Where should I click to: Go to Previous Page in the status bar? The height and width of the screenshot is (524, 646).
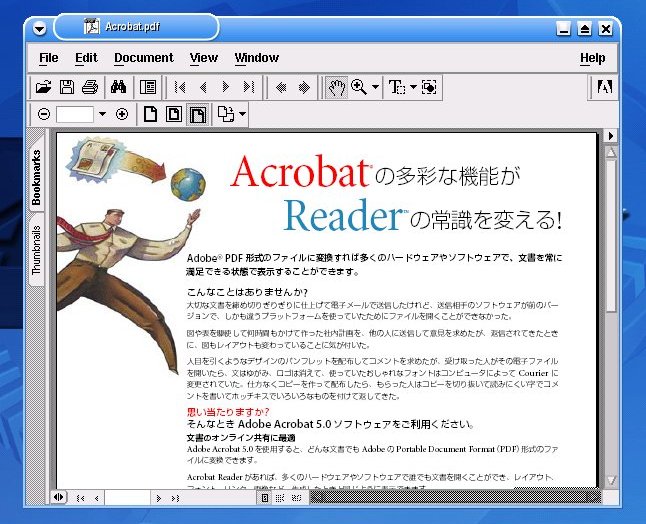pos(96,498)
